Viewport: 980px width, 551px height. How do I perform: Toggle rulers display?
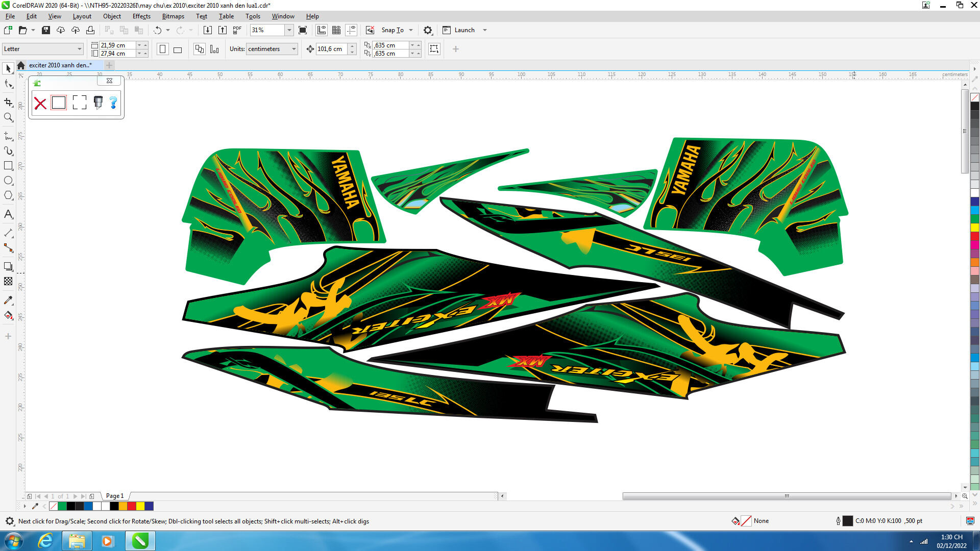pyautogui.click(x=322, y=30)
